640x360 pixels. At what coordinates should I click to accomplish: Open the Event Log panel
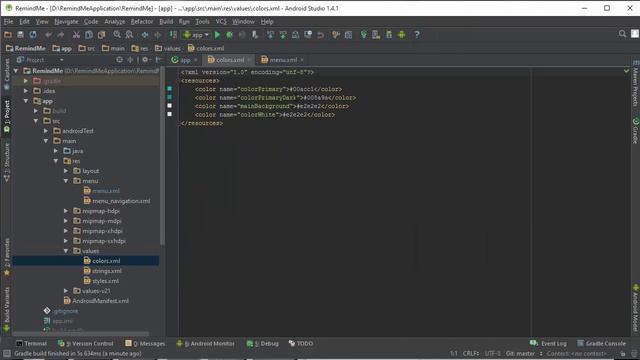point(548,343)
